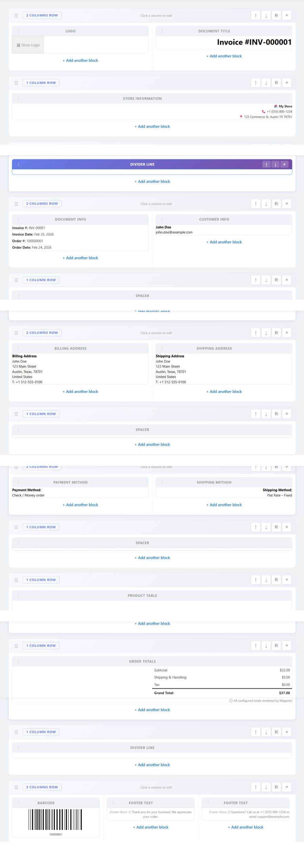
Task: Move the highlighted purple Divider Line block down
Action: pos(276,164)
